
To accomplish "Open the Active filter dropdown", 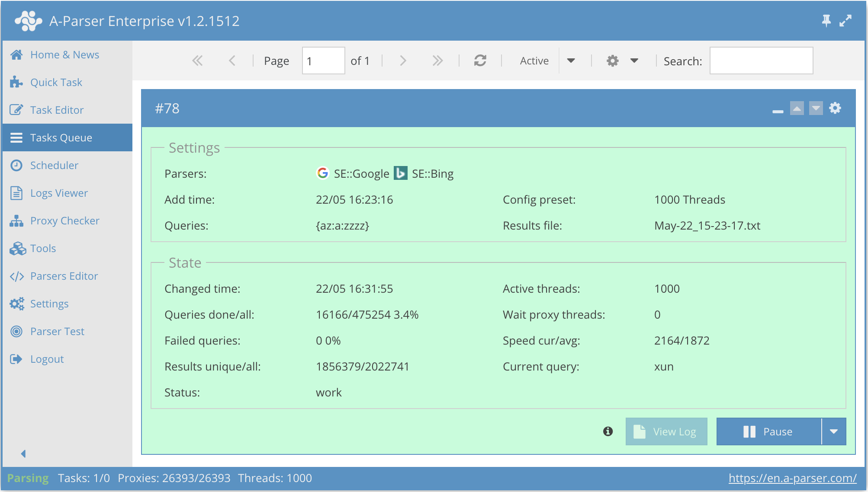I will [572, 61].
